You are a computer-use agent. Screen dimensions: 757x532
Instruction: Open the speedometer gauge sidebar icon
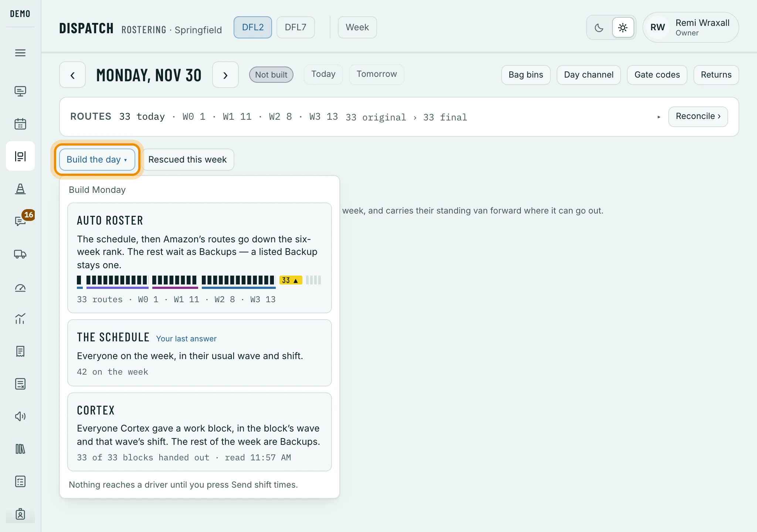pos(20,287)
